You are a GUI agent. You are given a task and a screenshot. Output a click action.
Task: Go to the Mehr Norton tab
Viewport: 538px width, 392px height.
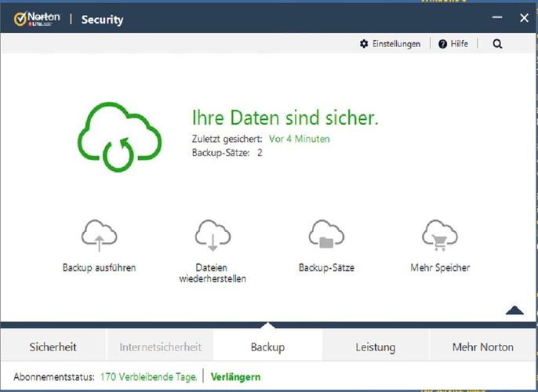[482, 347]
